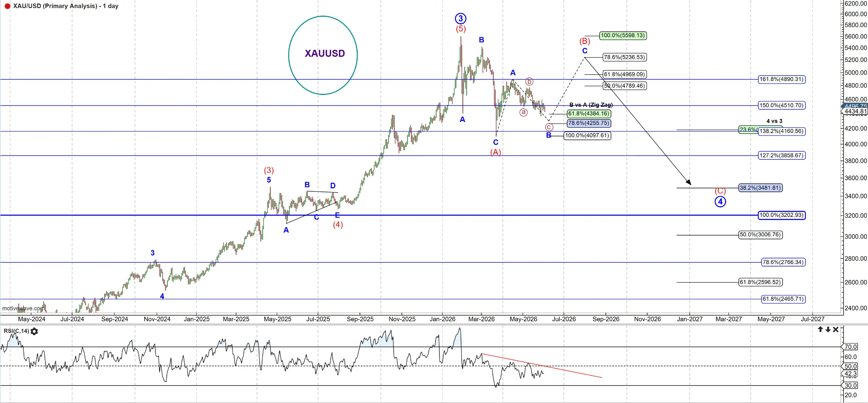Select blue E triangle wave label

337,215
